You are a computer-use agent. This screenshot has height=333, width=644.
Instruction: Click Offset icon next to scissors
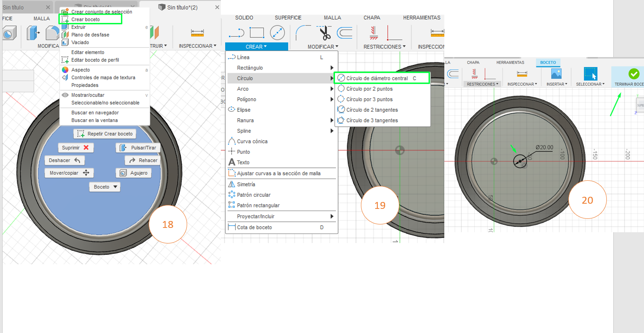(344, 33)
